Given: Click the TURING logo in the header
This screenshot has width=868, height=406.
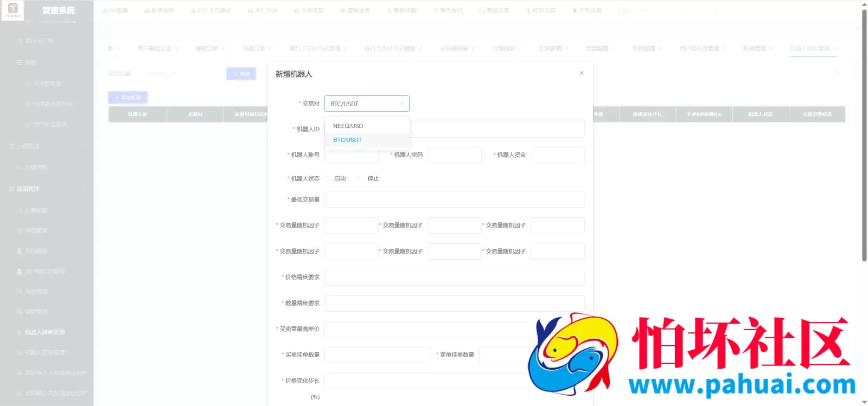Looking at the screenshot, I should (x=12, y=10).
